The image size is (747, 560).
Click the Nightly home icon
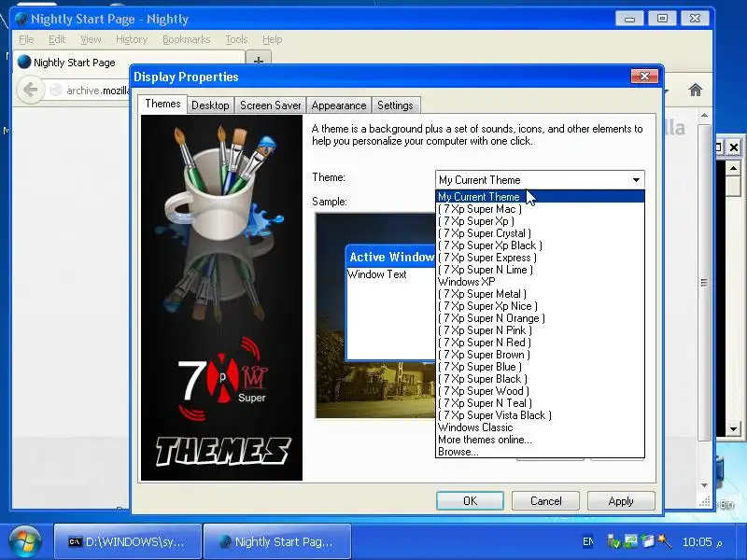[x=695, y=90]
